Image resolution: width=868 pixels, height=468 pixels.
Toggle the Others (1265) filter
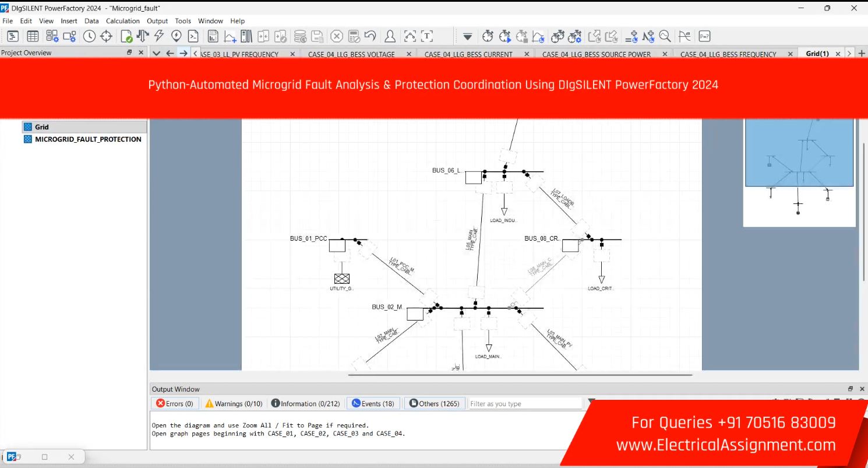[435, 403]
